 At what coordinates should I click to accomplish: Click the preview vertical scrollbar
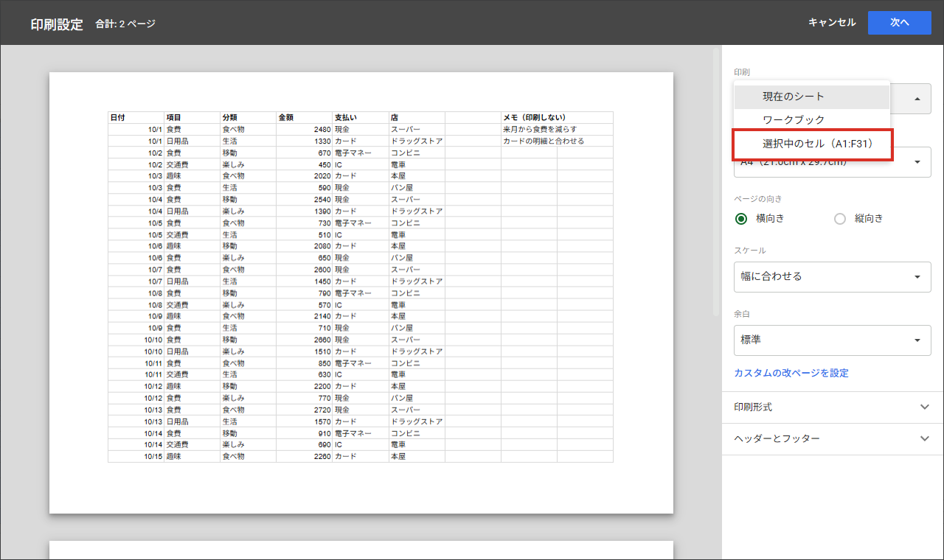pos(715,181)
